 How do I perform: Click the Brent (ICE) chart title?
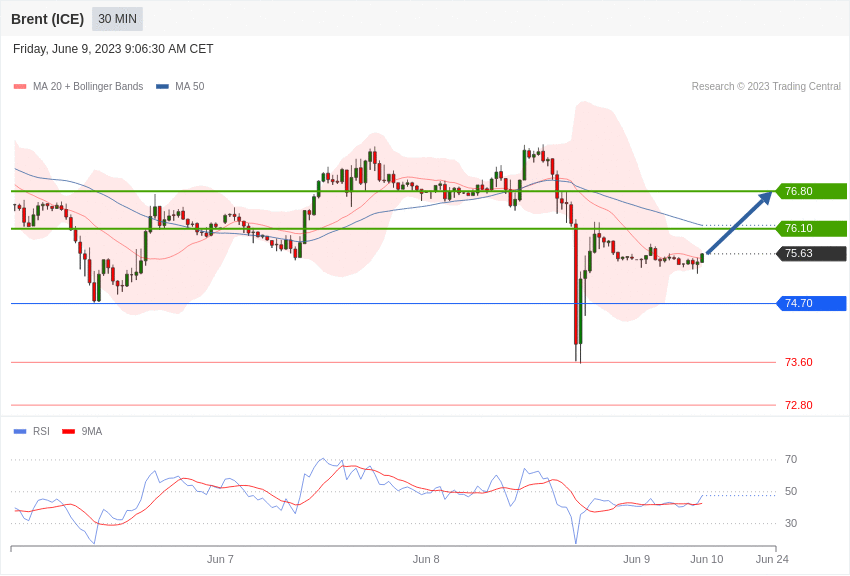(48, 19)
